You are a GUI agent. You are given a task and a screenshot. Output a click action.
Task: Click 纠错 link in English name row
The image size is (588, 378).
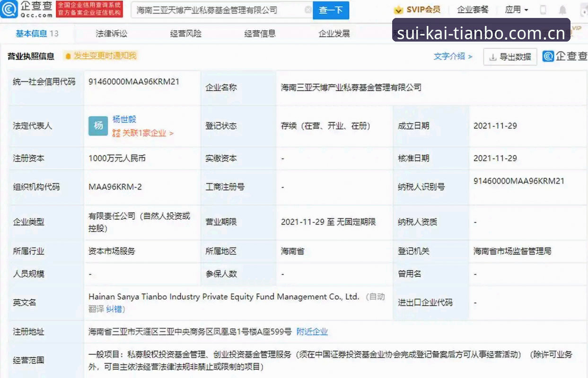115,309
